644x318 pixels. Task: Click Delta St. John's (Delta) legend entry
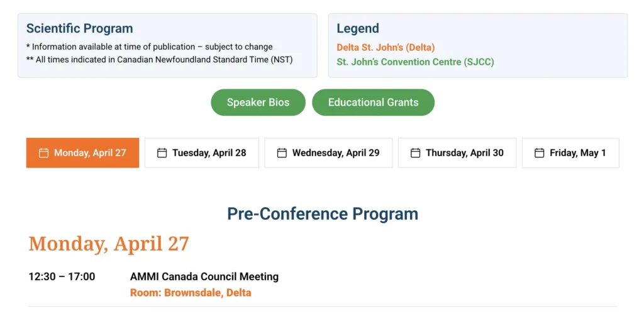(386, 47)
